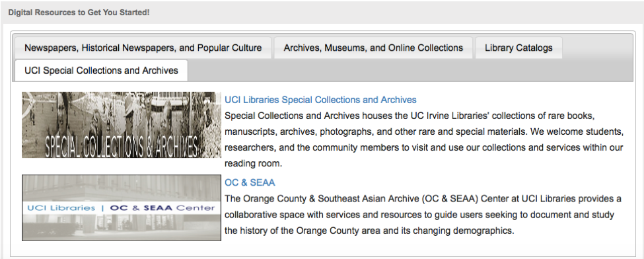
Task: Click the Orange County archive description paragraph
Action: (x=423, y=215)
